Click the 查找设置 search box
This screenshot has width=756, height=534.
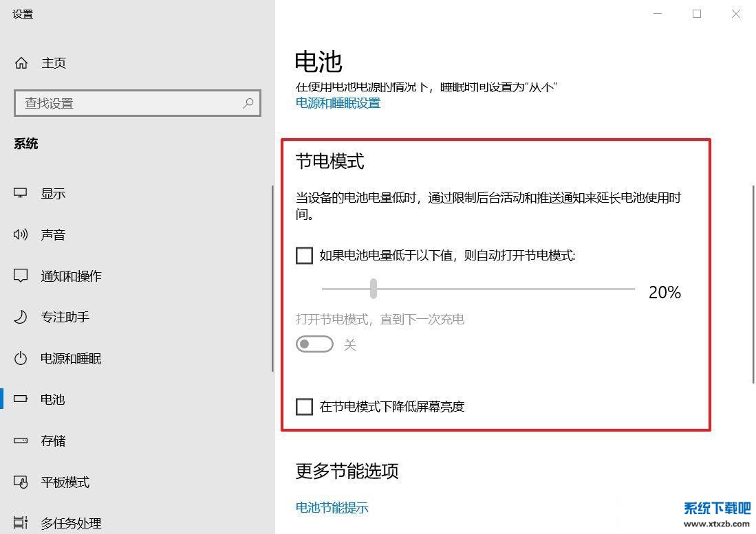(x=131, y=103)
